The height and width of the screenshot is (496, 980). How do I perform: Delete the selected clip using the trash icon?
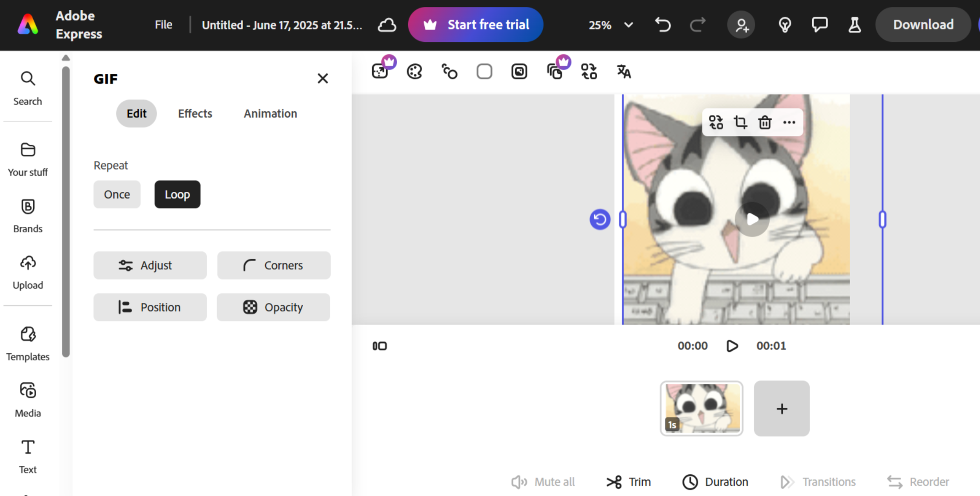tap(765, 122)
